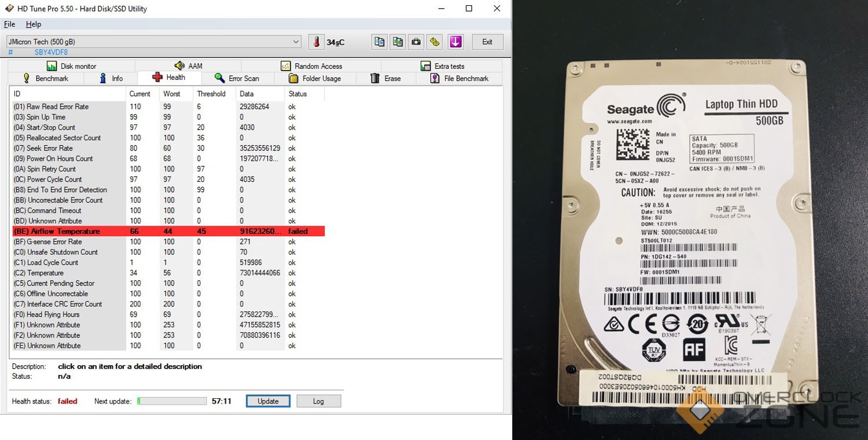
Task: Click the Worst column header
Action: (176, 94)
